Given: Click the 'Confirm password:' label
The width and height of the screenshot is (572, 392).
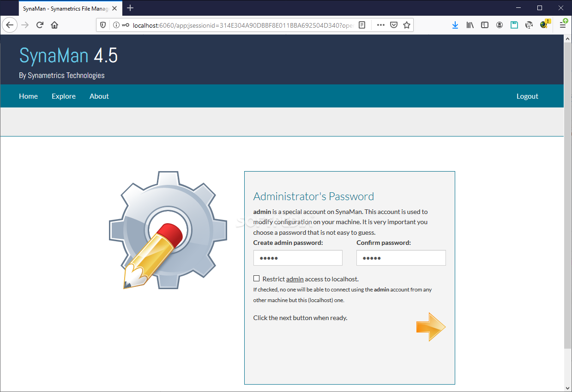Looking at the screenshot, I should 384,243.
